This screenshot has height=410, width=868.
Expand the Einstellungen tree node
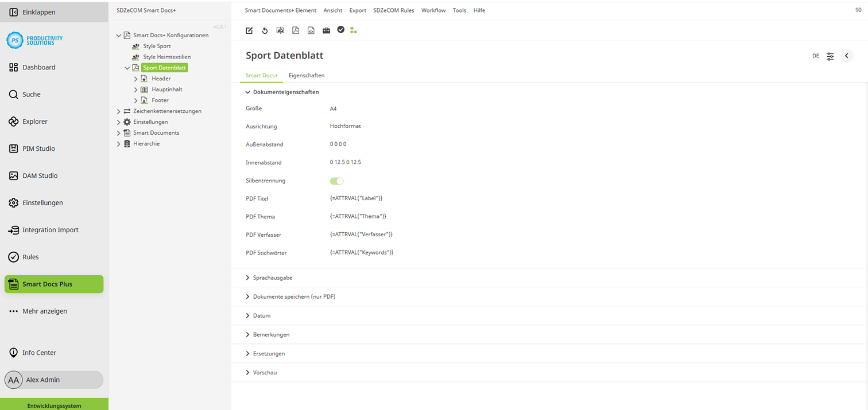[119, 122]
